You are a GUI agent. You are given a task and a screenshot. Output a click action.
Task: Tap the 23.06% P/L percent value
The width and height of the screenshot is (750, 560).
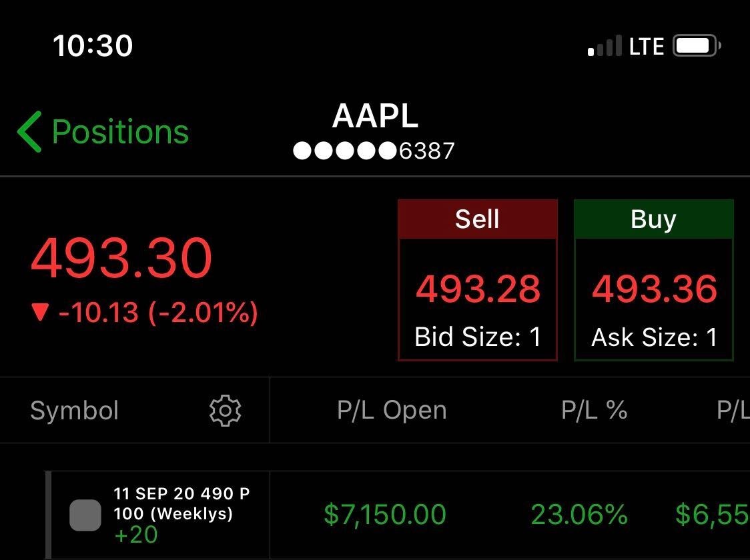[x=579, y=515]
